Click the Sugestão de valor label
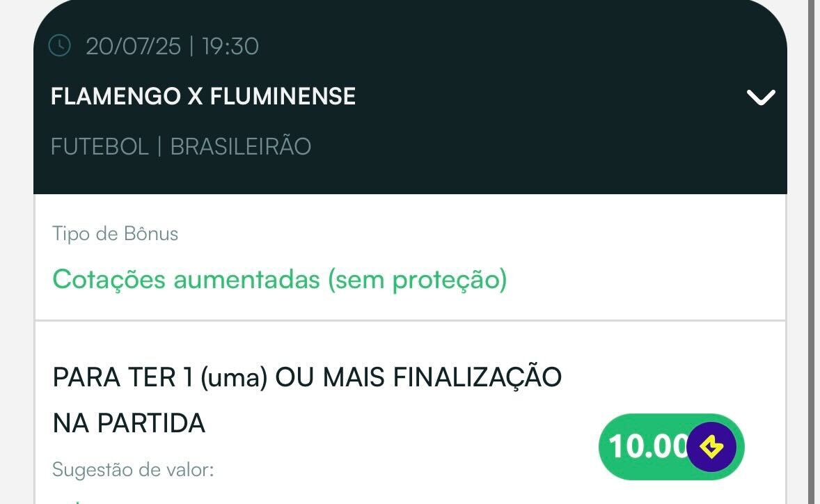Image resolution: width=820 pixels, height=504 pixels. (132, 469)
